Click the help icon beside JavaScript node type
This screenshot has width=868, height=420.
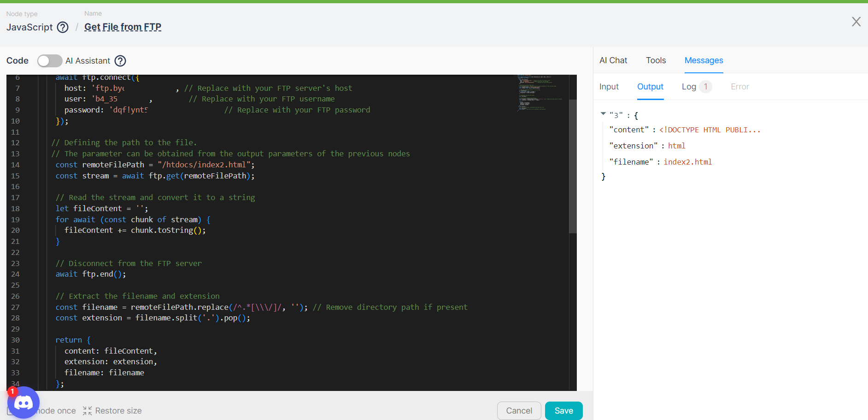[x=63, y=27]
